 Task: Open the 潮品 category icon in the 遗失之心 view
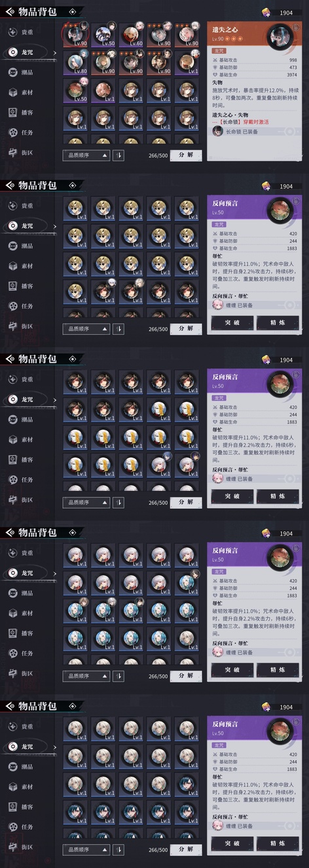[x=13, y=73]
